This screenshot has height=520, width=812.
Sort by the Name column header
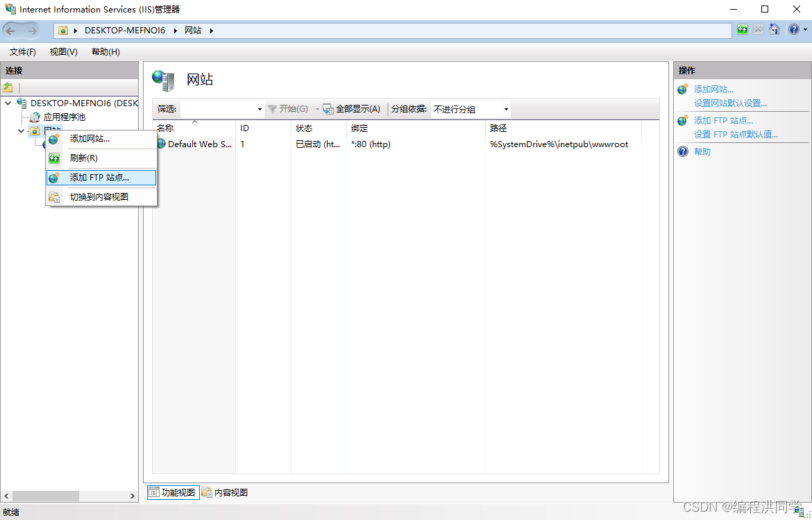click(x=165, y=128)
